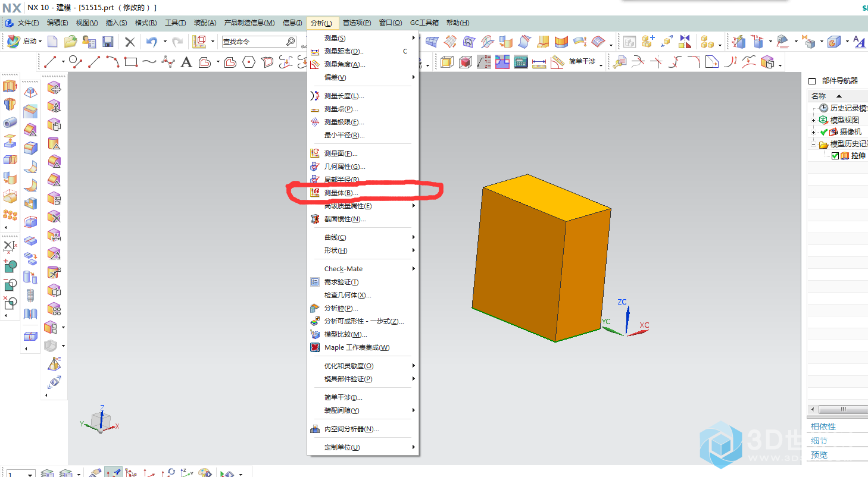Select the Text A curve tool
Viewport: 868px width, 477px height.
tap(186, 61)
